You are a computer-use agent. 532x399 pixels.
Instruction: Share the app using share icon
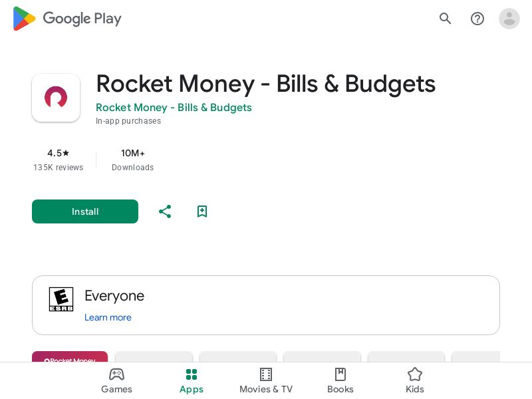pyautogui.click(x=165, y=211)
